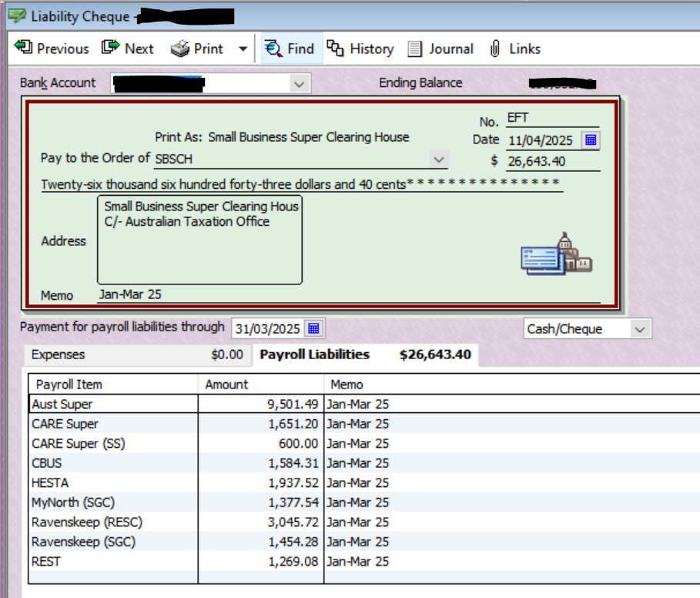View the transaction Journal

[440, 49]
